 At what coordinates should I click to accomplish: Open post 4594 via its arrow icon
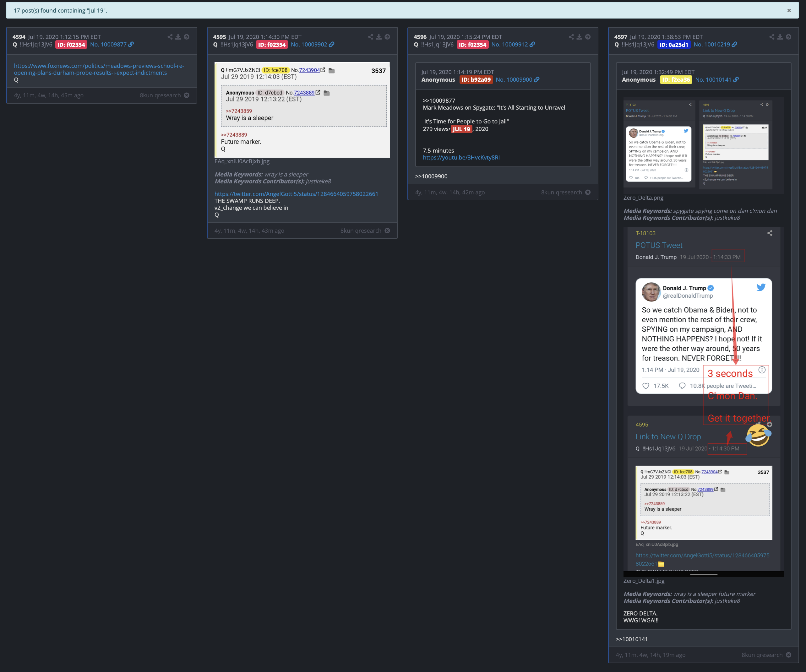[x=187, y=37]
